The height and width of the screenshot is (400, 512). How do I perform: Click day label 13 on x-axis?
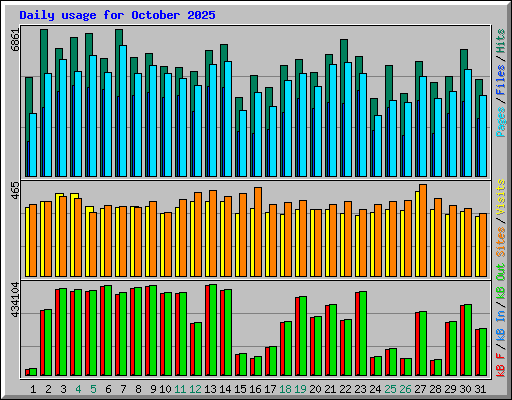[210, 389]
